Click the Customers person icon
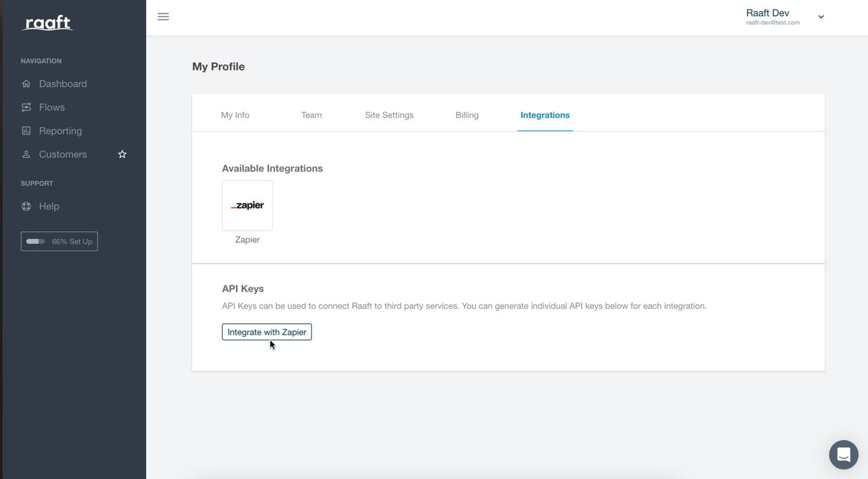 tap(26, 154)
